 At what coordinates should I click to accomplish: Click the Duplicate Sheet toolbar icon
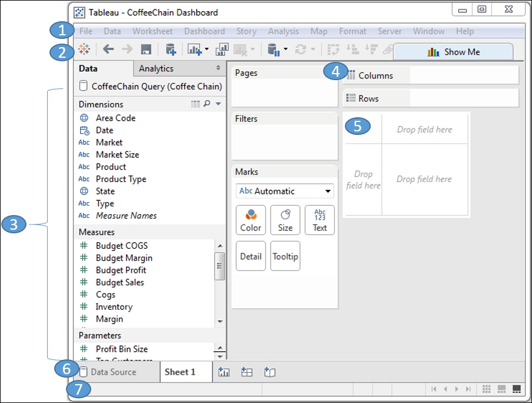[222, 49]
